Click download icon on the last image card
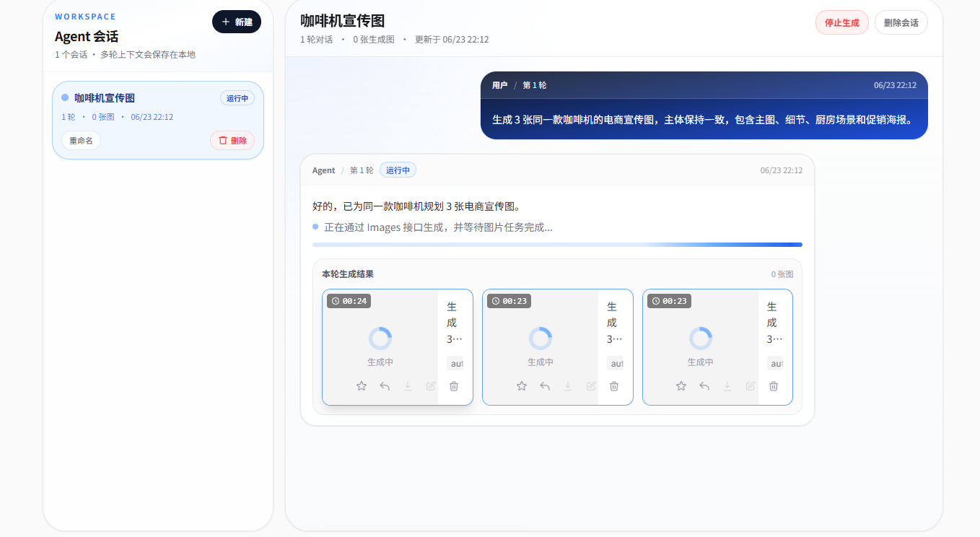 click(x=727, y=386)
